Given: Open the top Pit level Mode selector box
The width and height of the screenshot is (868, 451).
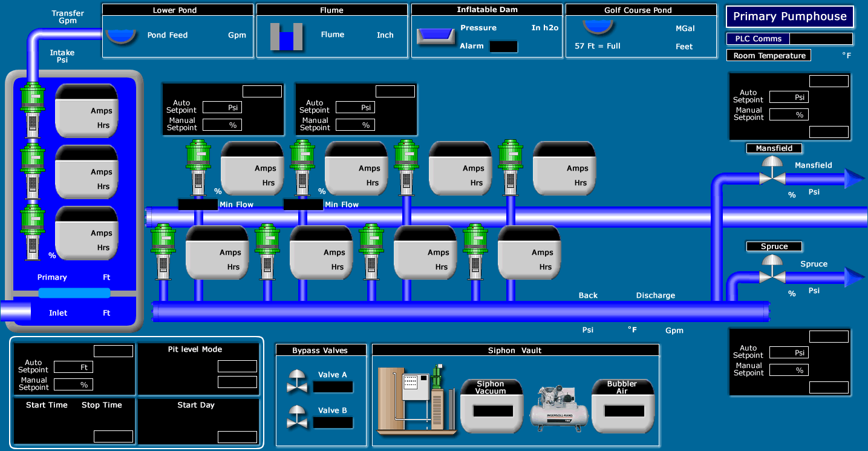Looking at the screenshot, I should 237,366.
